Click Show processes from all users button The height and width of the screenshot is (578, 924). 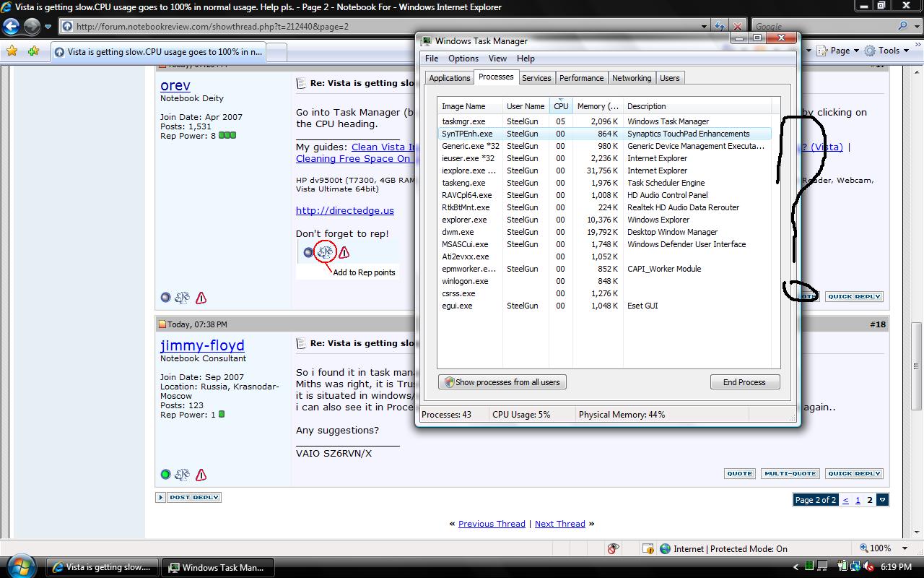[x=502, y=382]
